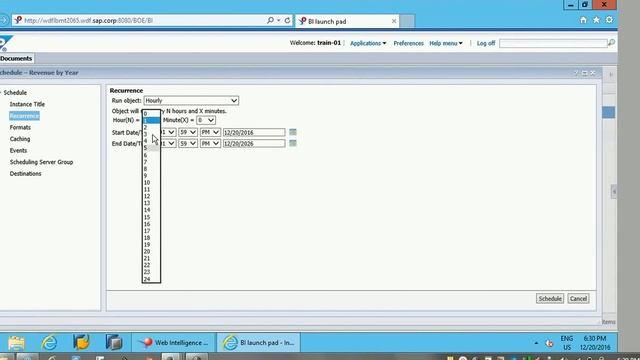Open calendar picker for Start Date
The image size is (640, 360).
293,132
